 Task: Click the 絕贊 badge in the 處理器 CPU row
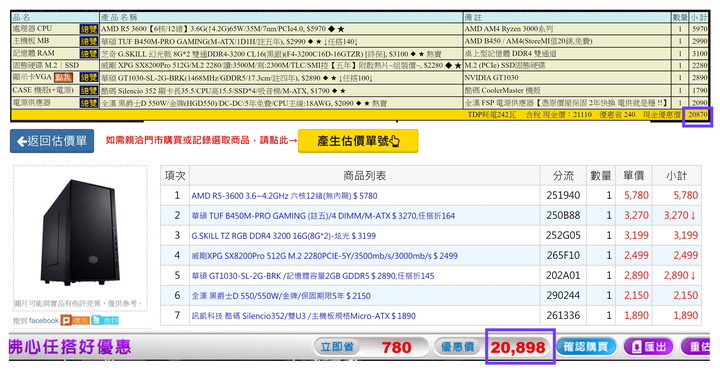point(89,29)
